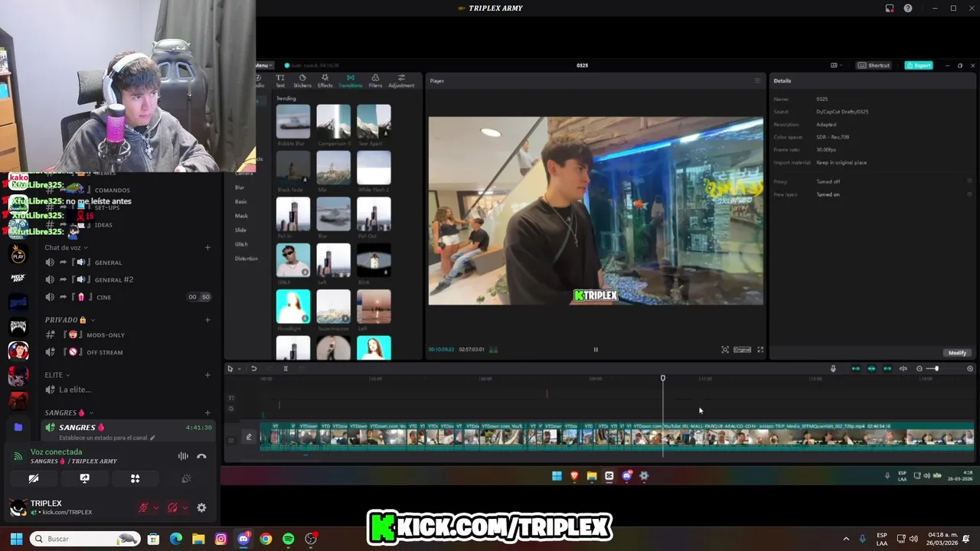Pick the Black Fade transition thumbnail
Image resolution: width=980 pixels, height=551 pixels.
click(x=293, y=168)
